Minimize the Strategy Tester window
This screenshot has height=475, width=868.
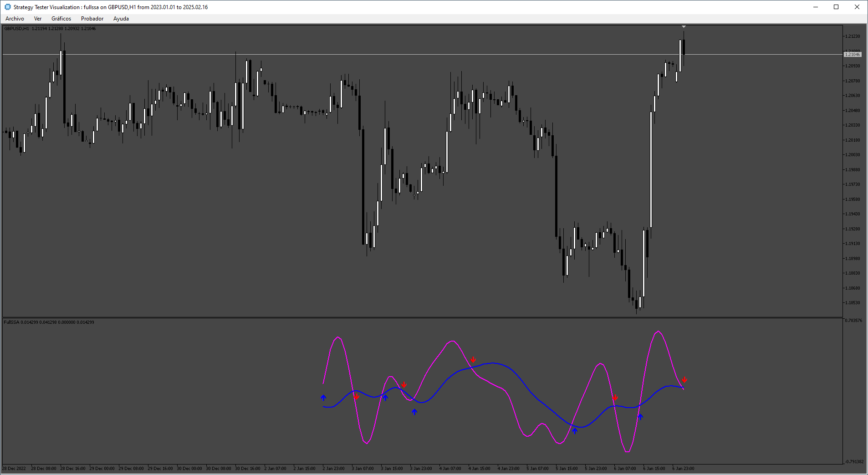pos(816,7)
